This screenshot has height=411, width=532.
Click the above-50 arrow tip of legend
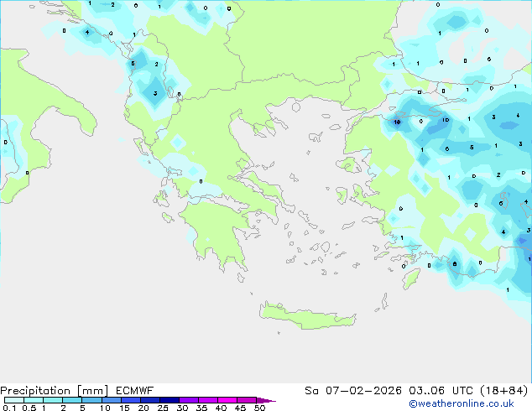(x=266, y=401)
